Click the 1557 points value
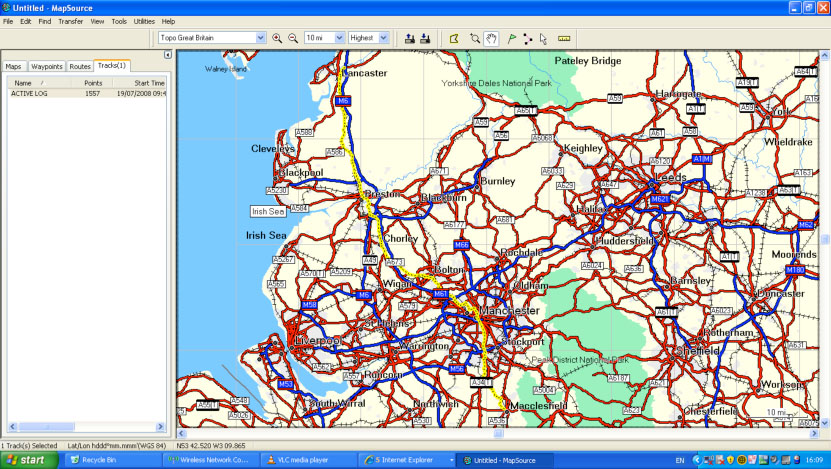The height and width of the screenshot is (469, 831). 92,93
